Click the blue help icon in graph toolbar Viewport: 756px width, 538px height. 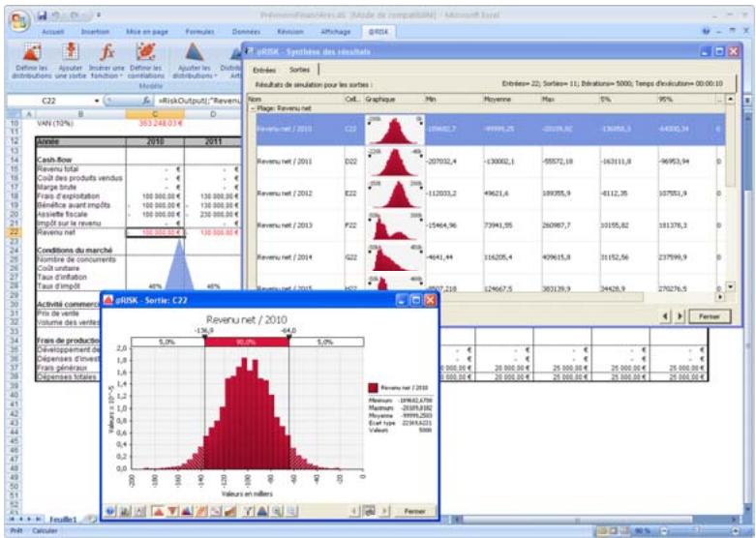pos(111,511)
